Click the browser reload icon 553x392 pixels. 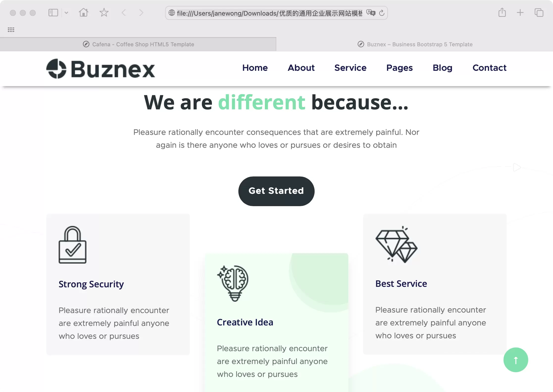382,13
